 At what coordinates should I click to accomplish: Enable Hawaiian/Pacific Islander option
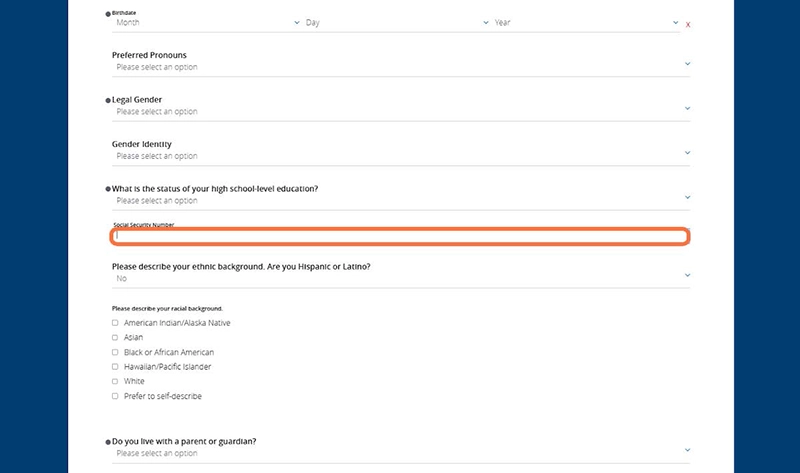coord(115,367)
